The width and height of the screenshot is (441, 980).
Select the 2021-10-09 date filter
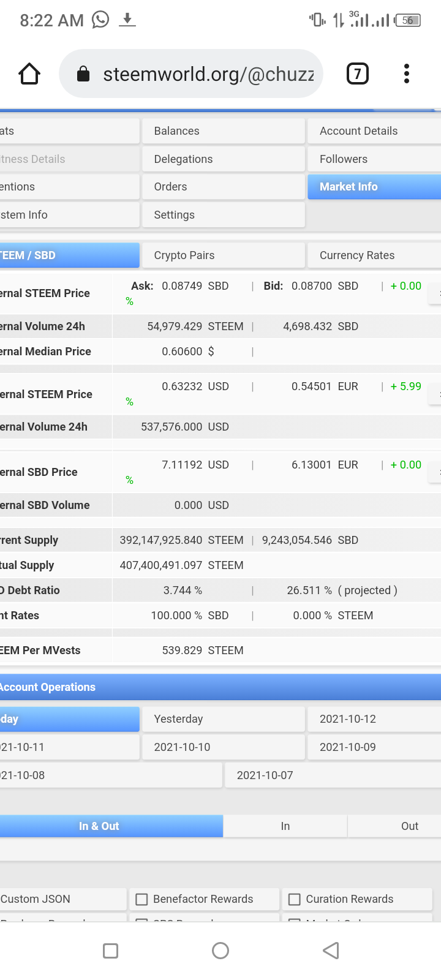click(x=374, y=747)
